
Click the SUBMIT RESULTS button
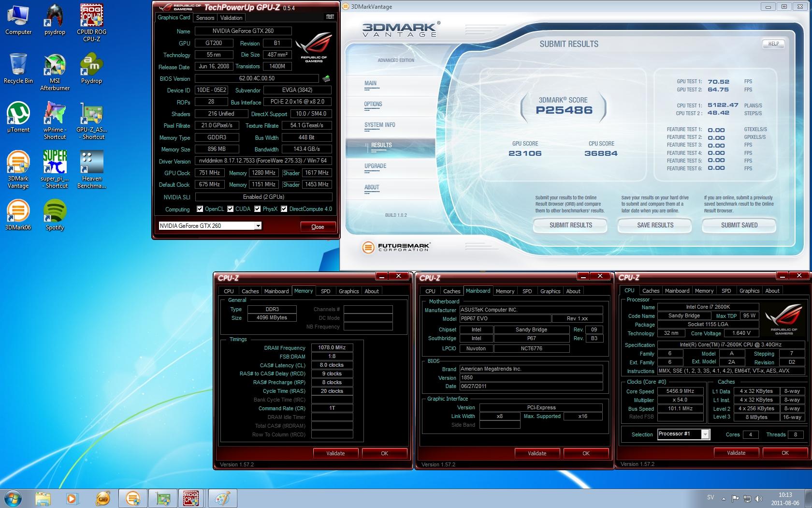[x=570, y=225]
